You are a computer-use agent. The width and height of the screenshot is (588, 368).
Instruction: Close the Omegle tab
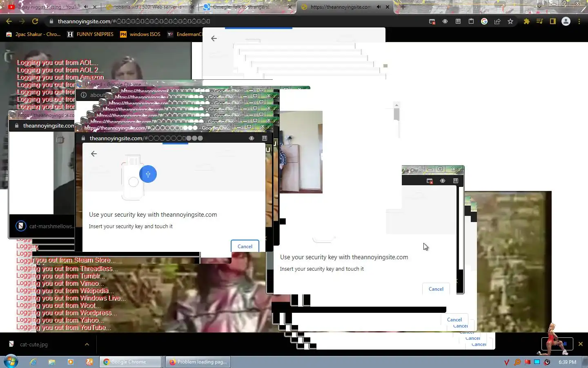coord(290,7)
